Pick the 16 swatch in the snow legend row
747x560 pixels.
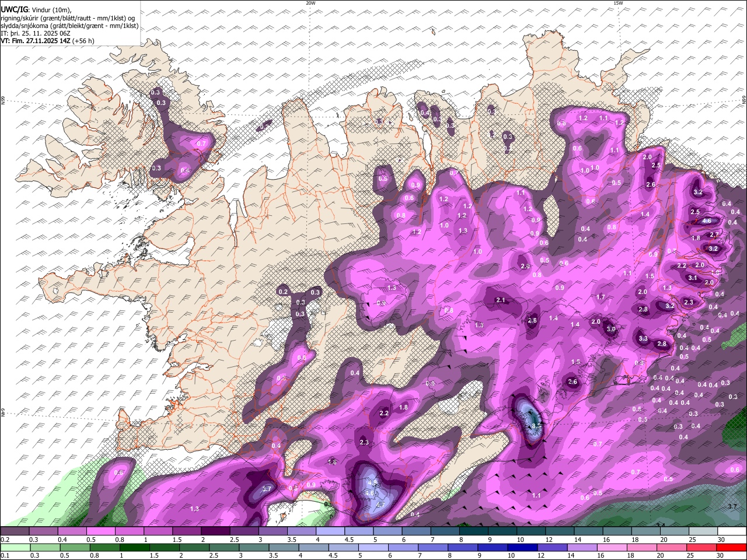[x=617, y=531]
